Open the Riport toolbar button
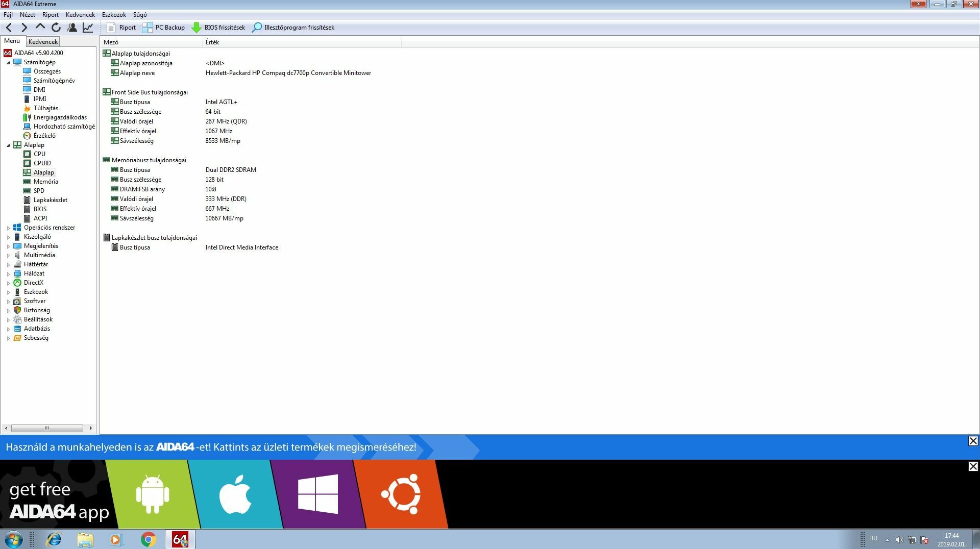Image resolution: width=980 pixels, height=549 pixels. click(121, 28)
